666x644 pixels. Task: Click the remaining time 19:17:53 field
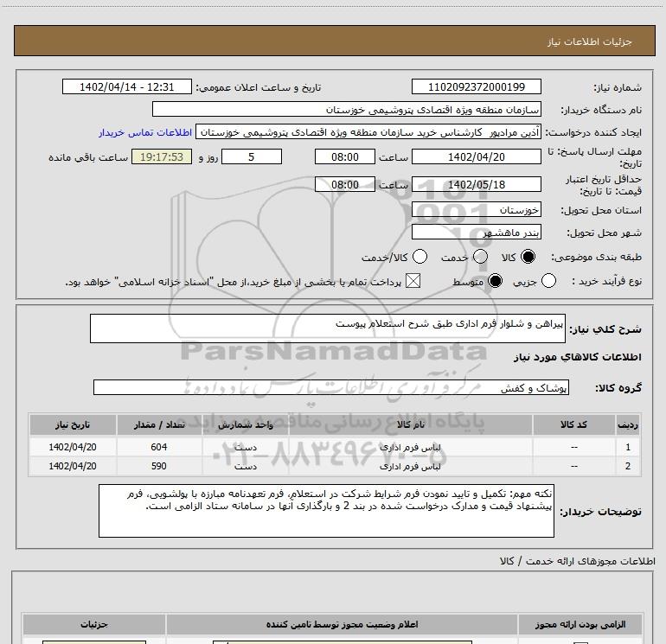click(162, 156)
